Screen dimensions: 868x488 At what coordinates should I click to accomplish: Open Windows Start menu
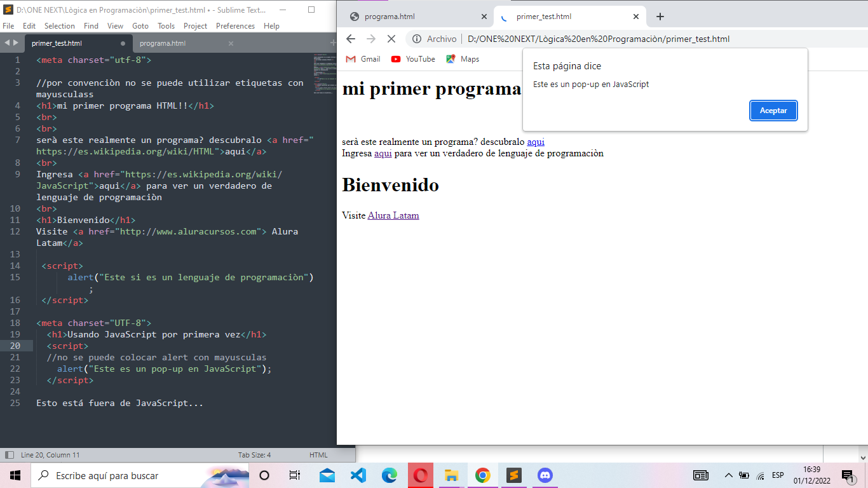click(15, 475)
